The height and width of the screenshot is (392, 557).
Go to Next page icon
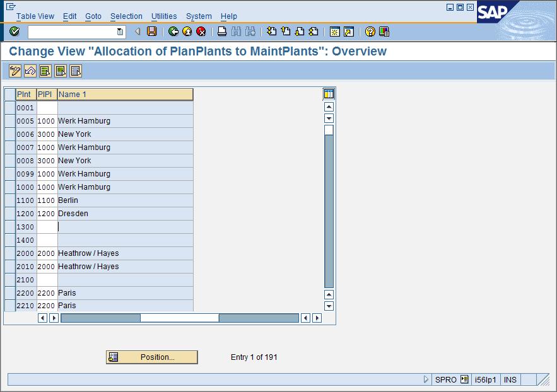pos(300,32)
